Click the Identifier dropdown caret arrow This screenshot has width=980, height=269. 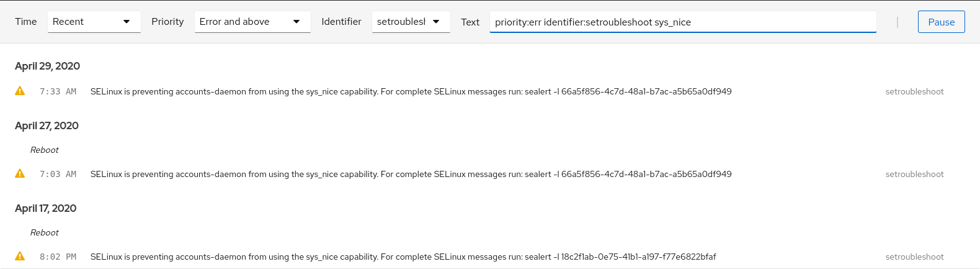[x=436, y=22]
